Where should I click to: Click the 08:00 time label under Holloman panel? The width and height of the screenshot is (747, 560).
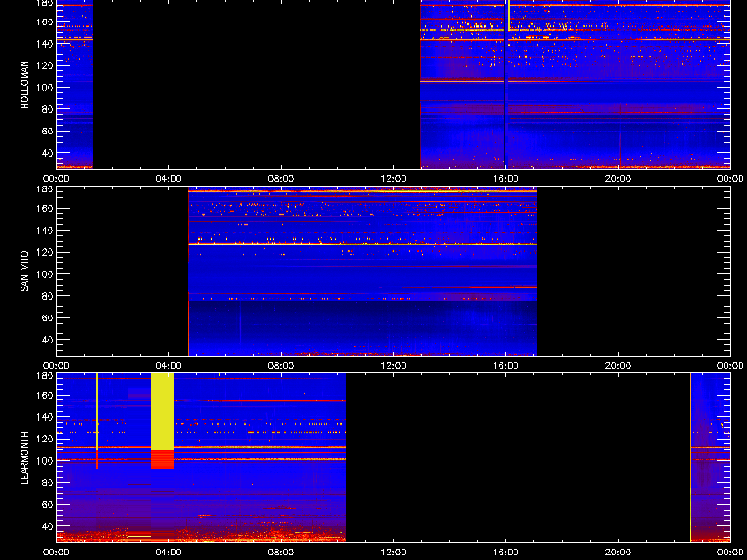281,179
